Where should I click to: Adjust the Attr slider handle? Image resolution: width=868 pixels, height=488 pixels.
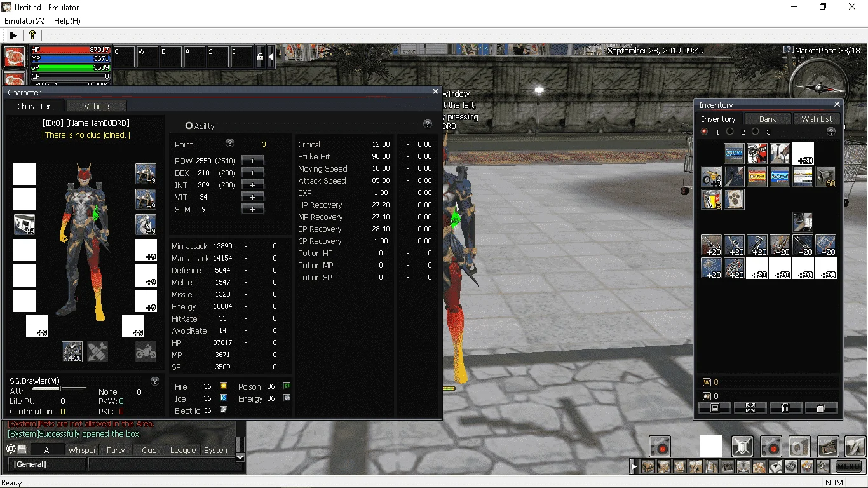(x=60, y=388)
